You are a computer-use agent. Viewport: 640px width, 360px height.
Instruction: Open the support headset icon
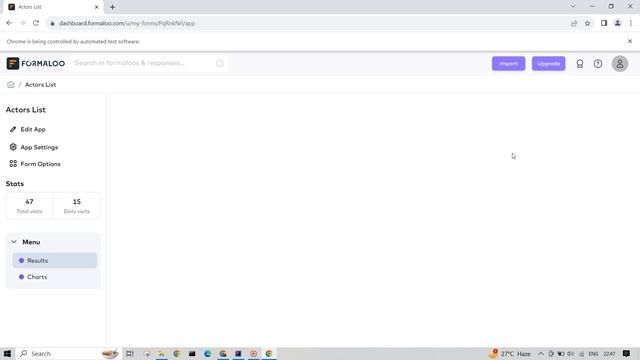(x=580, y=64)
